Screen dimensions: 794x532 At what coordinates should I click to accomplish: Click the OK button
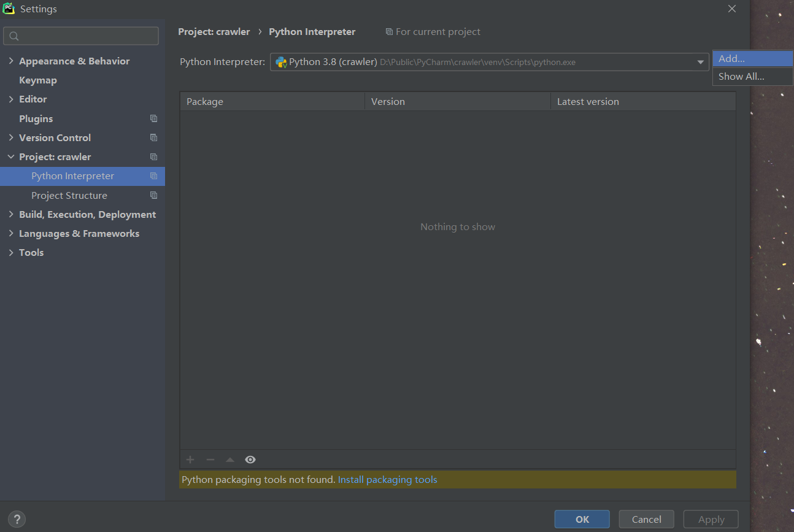tap(582, 519)
